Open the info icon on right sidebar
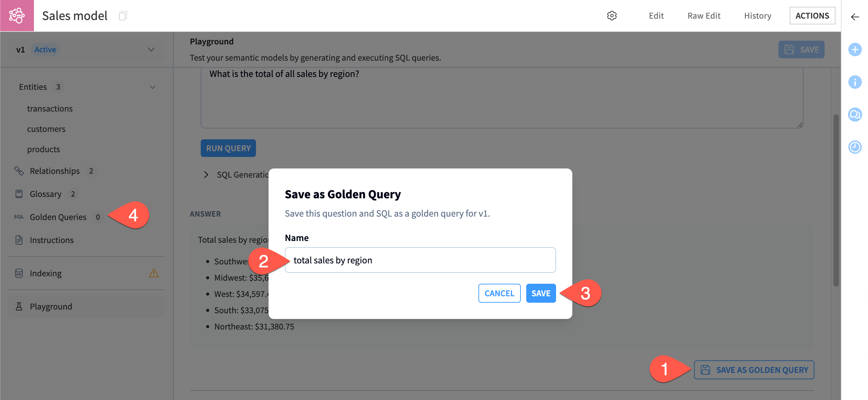The height and width of the screenshot is (400, 868). pos(855,82)
